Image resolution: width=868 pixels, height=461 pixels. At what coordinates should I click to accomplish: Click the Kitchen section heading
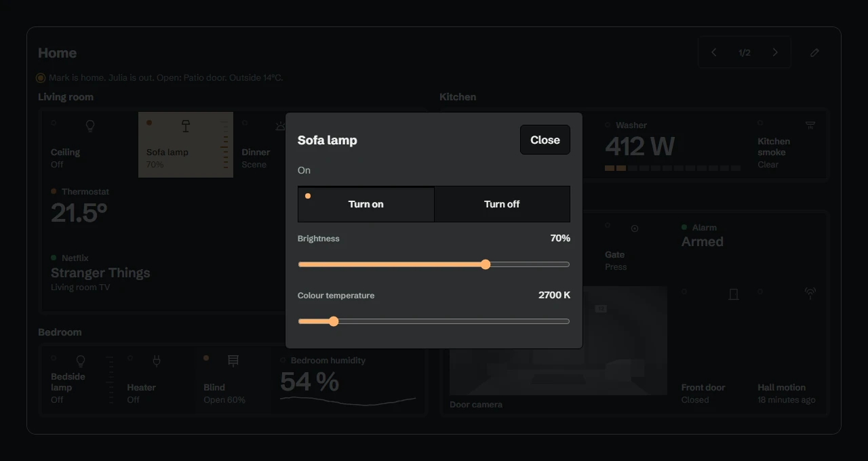tap(458, 97)
